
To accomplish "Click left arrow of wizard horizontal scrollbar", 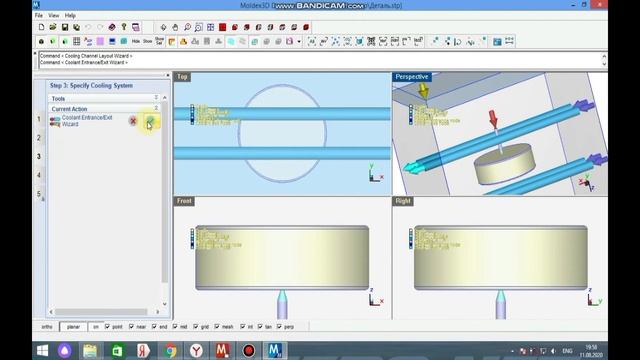I will pyautogui.click(x=51, y=312).
